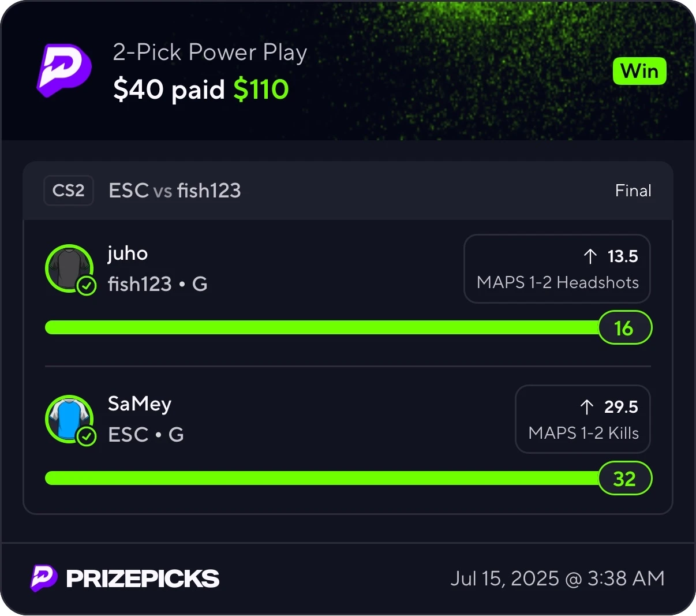Image resolution: width=696 pixels, height=616 pixels.
Task: Open SaMey's blue jersey avatar
Action: pos(69,419)
